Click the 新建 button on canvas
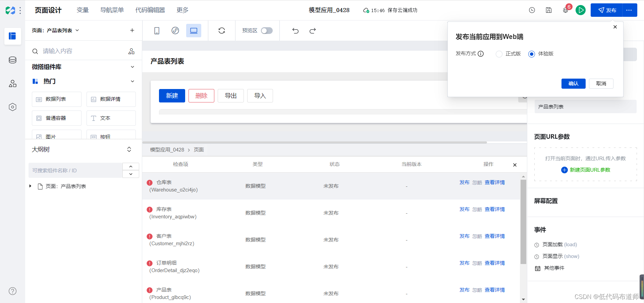The height and width of the screenshot is (303, 644). click(172, 96)
